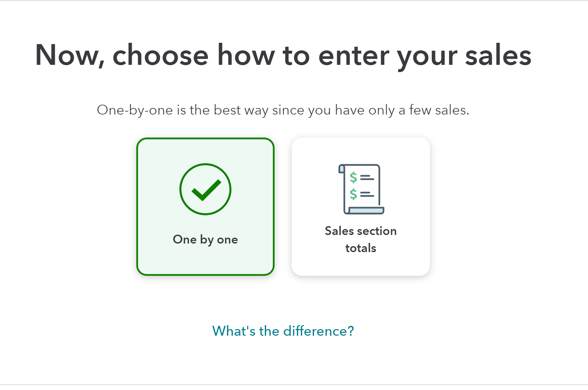Click the word 'difference?' in the teal link
588x390 pixels.
point(319,331)
